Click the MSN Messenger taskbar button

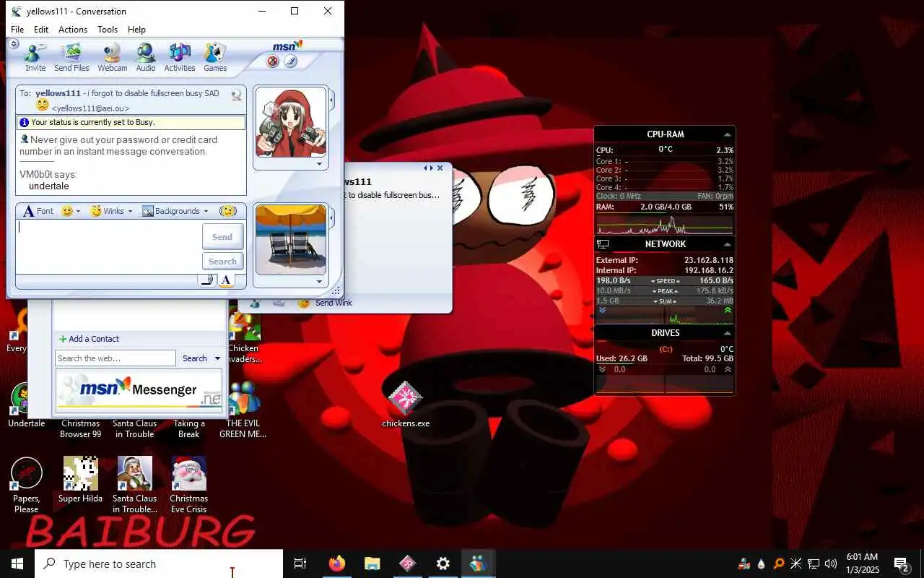click(478, 564)
